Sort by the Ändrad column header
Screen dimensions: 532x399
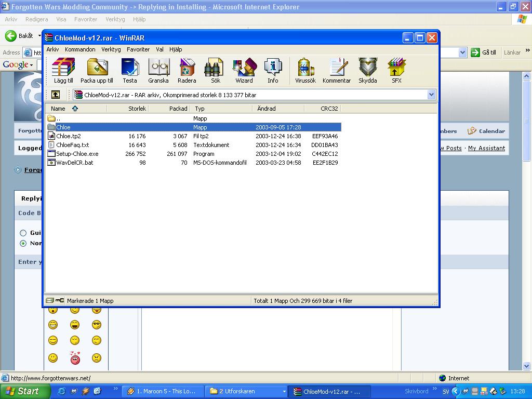278,109
